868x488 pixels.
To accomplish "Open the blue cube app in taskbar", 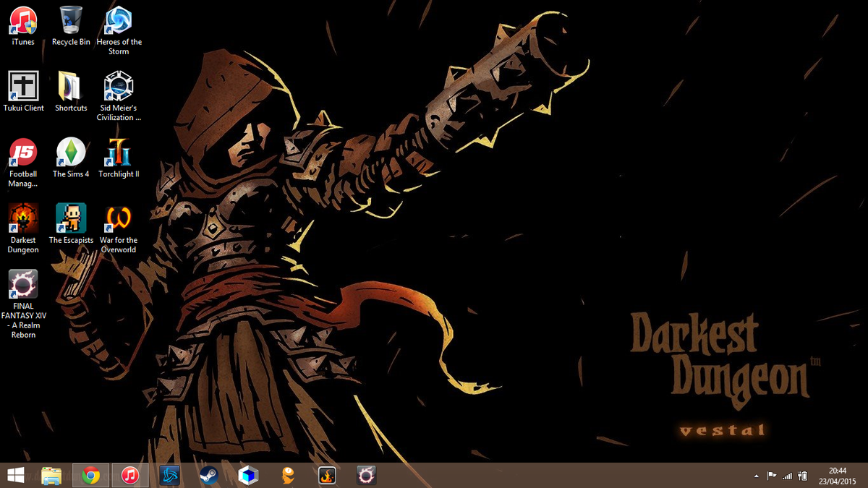I will click(247, 475).
